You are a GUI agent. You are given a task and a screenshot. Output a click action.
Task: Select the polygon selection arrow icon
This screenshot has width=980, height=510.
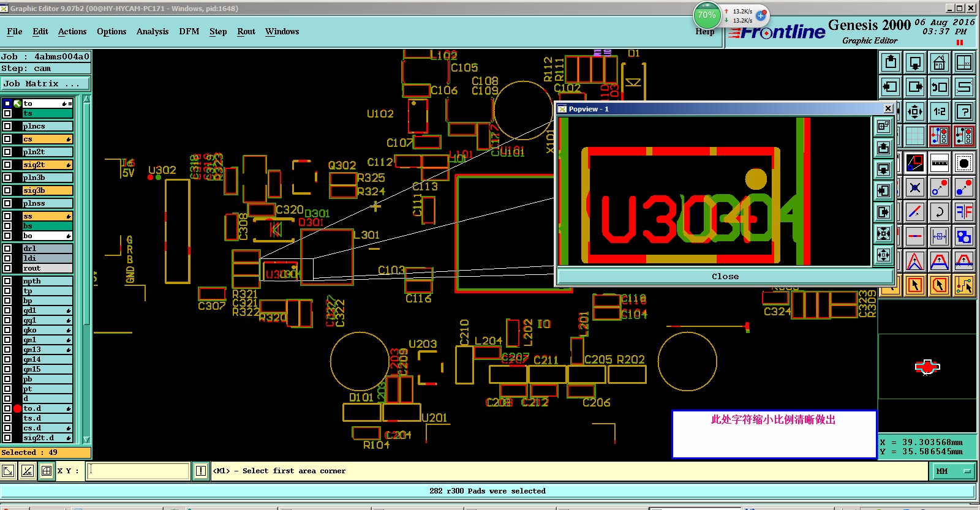pyautogui.click(x=940, y=285)
